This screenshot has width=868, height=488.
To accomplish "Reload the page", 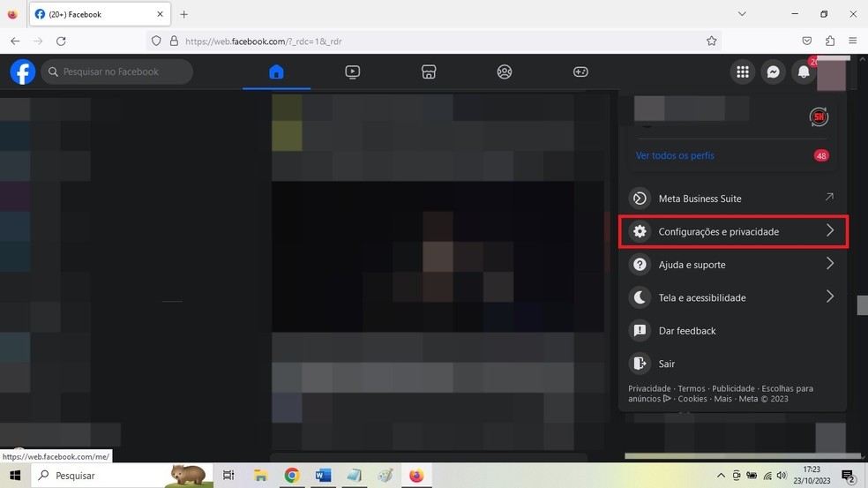I will pos(61,41).
